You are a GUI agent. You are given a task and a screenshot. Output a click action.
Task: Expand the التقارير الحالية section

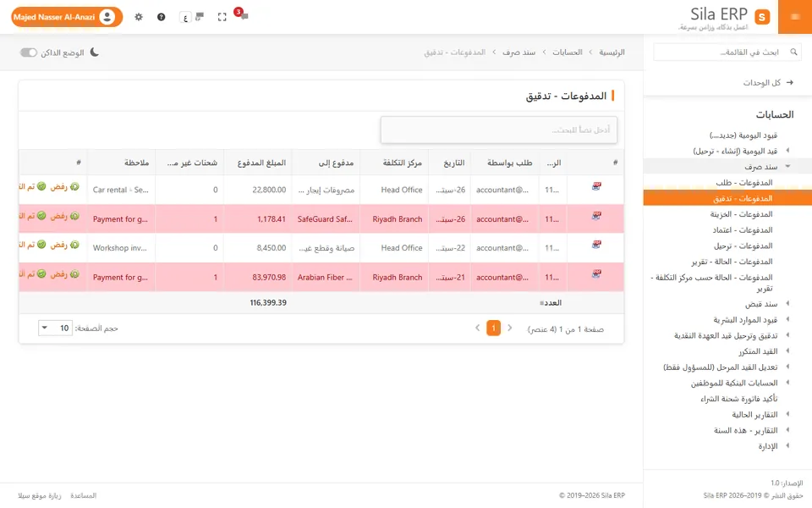click(787, 414)
